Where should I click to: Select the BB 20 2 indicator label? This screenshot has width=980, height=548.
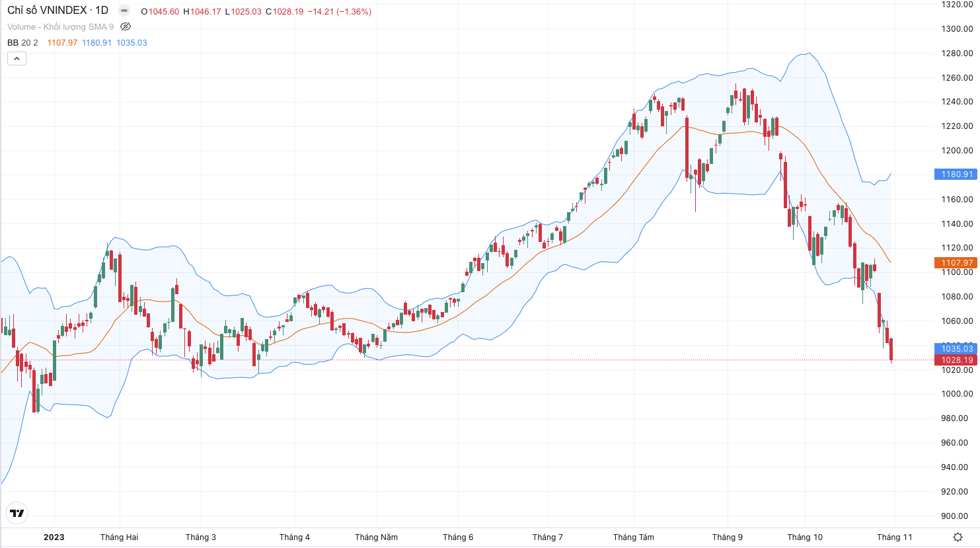point(22,42)
